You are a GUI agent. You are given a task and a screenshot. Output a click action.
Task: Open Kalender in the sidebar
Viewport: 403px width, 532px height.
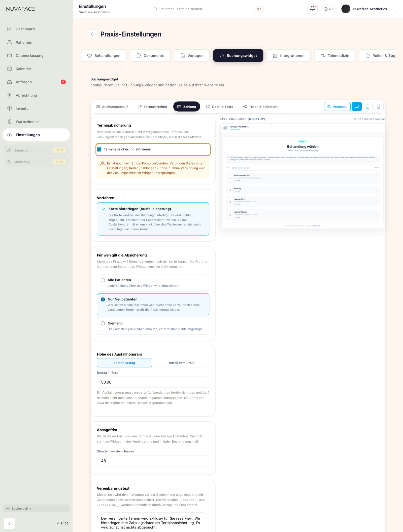[x=36, y=69]
